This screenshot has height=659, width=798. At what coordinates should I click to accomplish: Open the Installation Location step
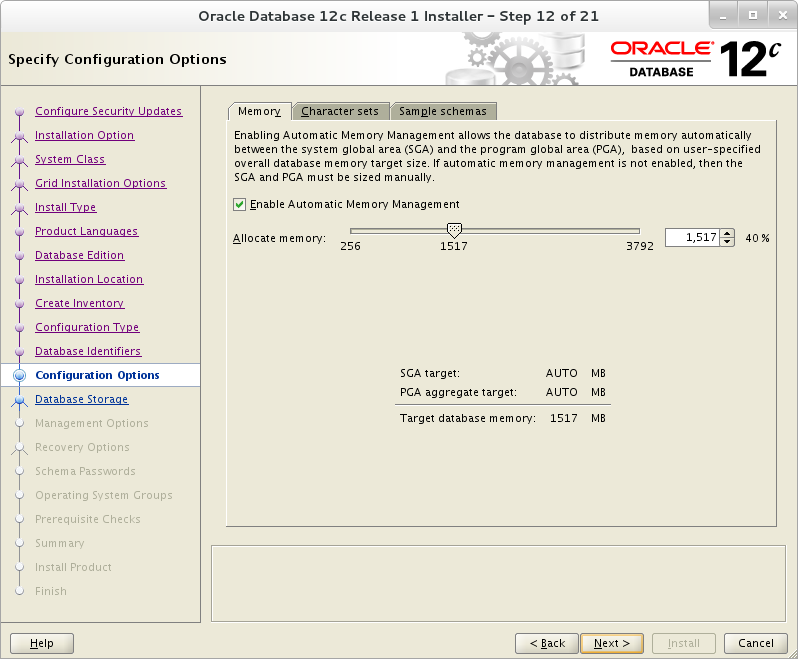[x=89, y=279]
